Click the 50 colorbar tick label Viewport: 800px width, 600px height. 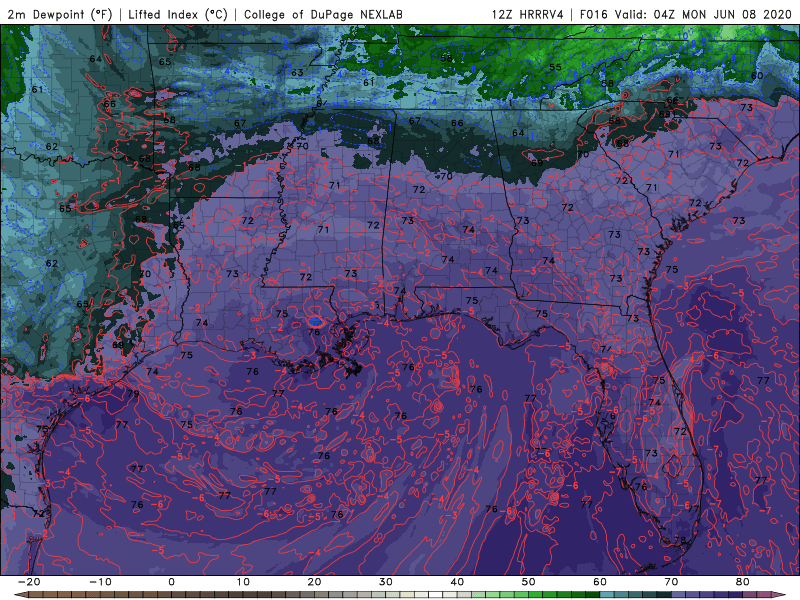tap(529, 582)
